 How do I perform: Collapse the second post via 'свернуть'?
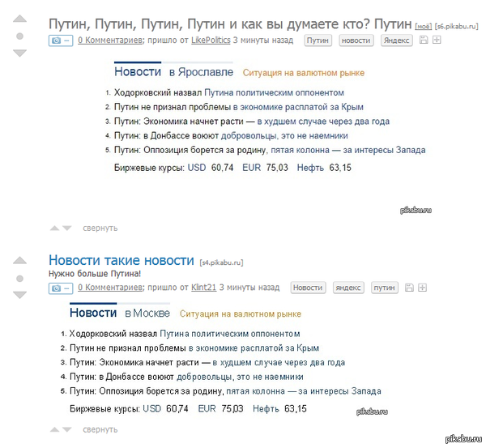pos(100,430)
